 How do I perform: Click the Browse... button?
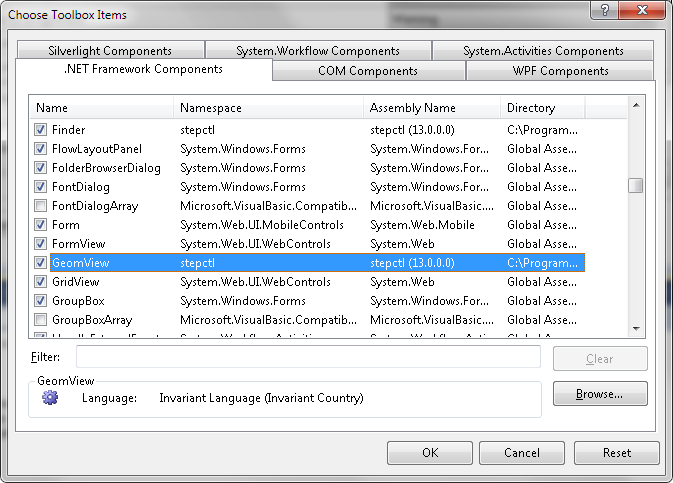pos(600,394)
